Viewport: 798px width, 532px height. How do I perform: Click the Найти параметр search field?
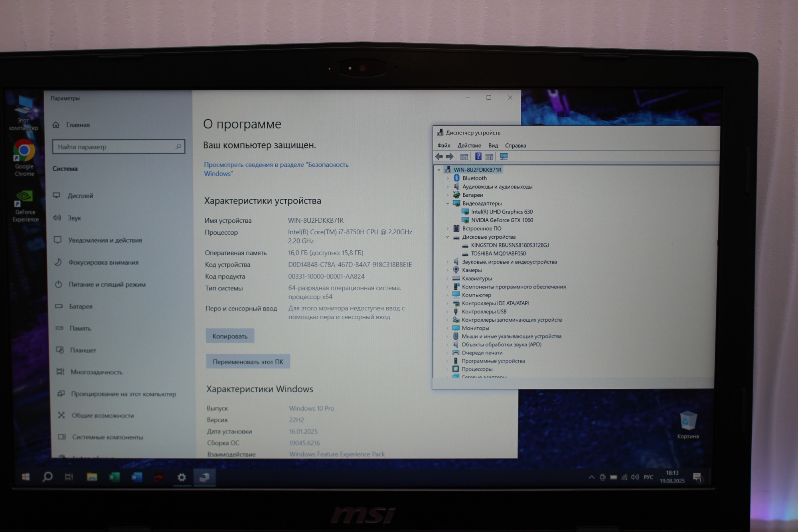tap(114, 147)
